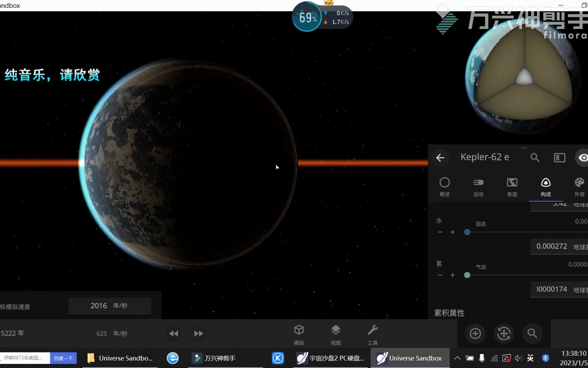The width and height of the screenshot is (588, 368).
Task: Click the teal hydrogen slider handle
Action: coord(467,275)
